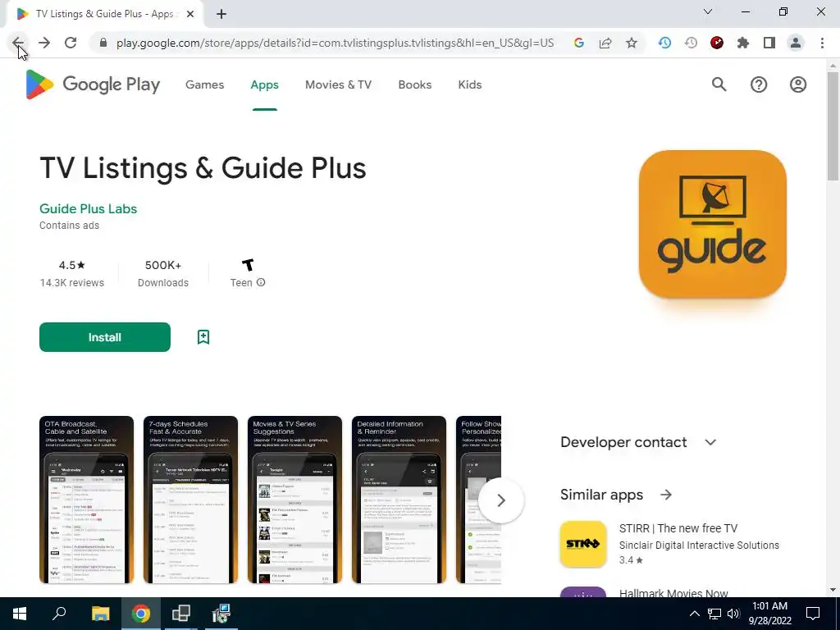Image resolution: width=840 pixels, height=630 pixels.
Task: Click the orange guide app icon
Action: coord(713,224)
